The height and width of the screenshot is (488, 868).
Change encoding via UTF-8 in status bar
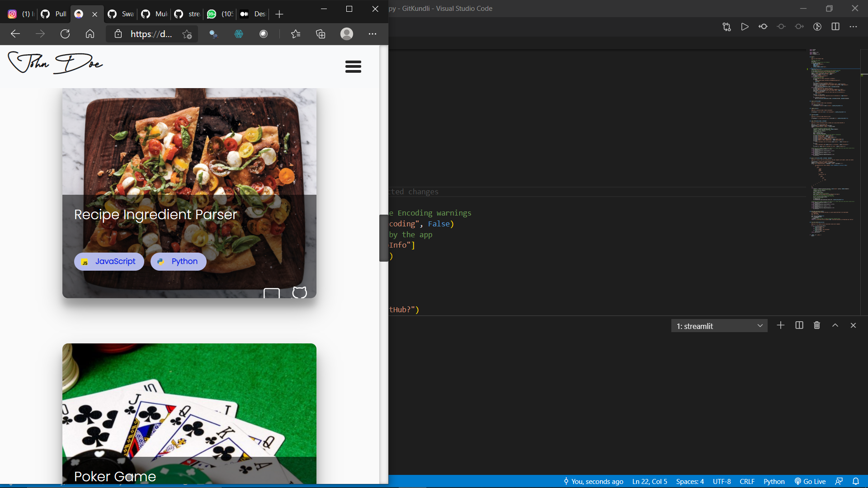point(722,481)
